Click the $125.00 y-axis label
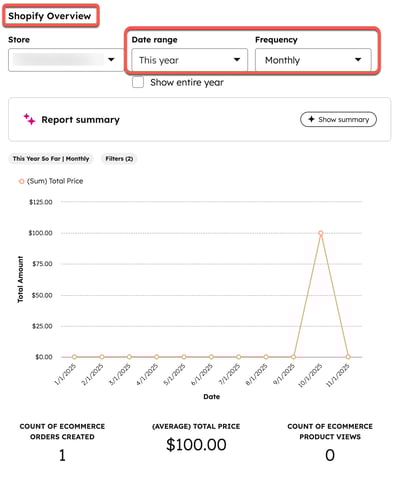The image size is (400, 478). (x=41, y=202)
